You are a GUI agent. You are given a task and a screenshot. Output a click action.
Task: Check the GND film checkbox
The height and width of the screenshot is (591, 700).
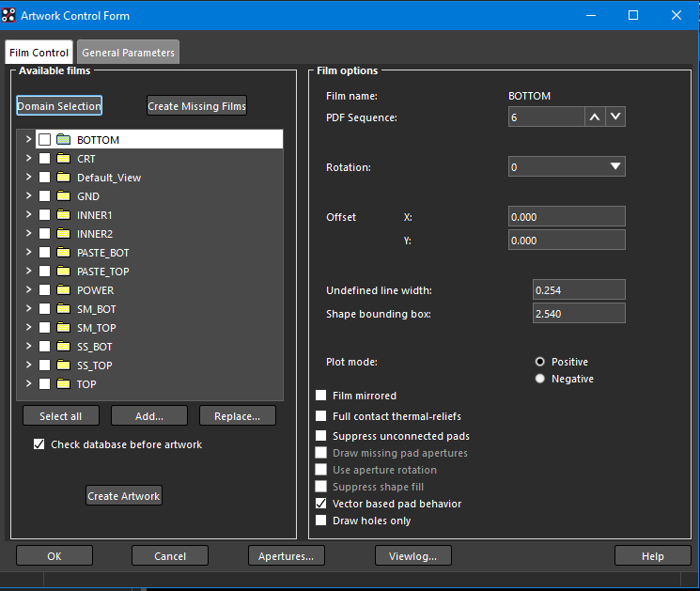[x=45, y=196]
